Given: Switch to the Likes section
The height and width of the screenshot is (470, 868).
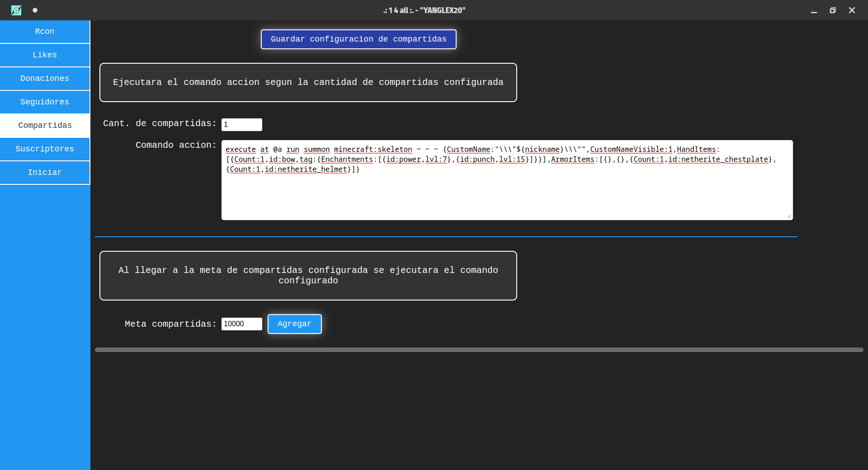Looking at the screenshot, I should click(x=45, y=55).
